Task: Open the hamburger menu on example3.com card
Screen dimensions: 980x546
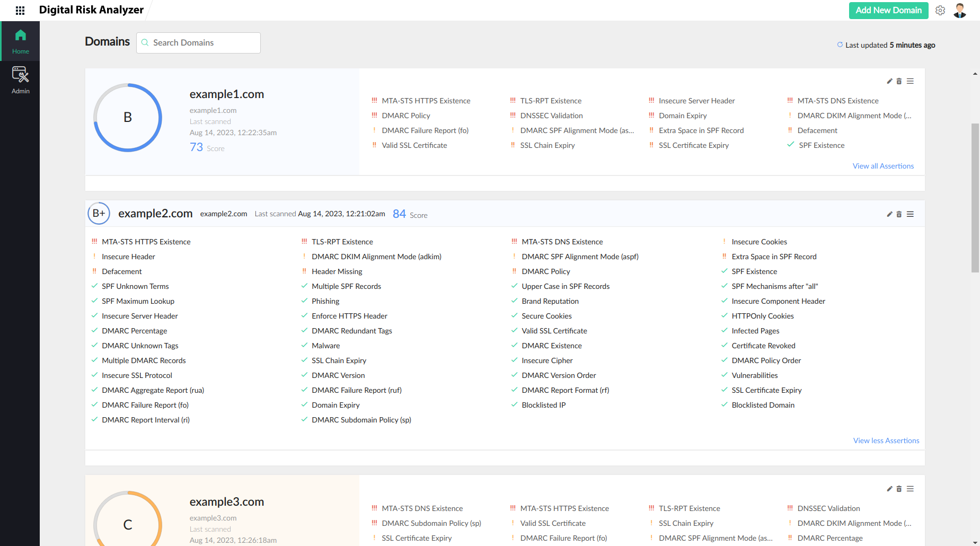Action: tap(911, 489)
